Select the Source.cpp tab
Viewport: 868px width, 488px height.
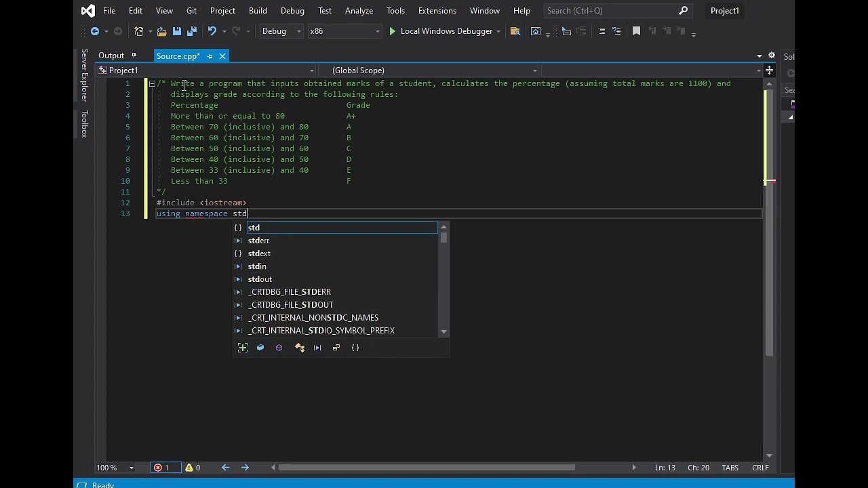(178, 56)
